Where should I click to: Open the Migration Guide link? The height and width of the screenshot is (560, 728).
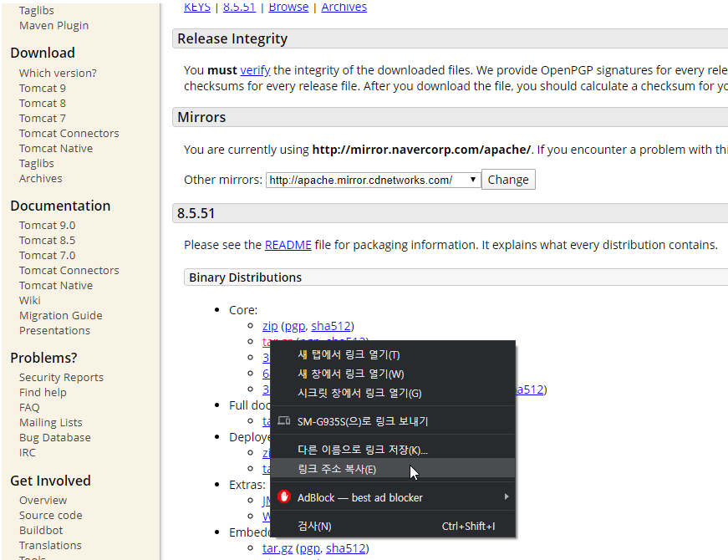(61, 315)
